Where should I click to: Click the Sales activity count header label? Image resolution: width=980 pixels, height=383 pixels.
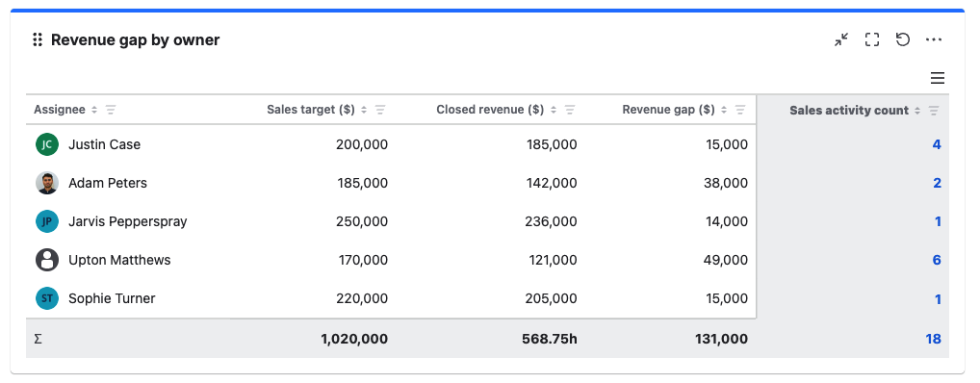[849, 111]
